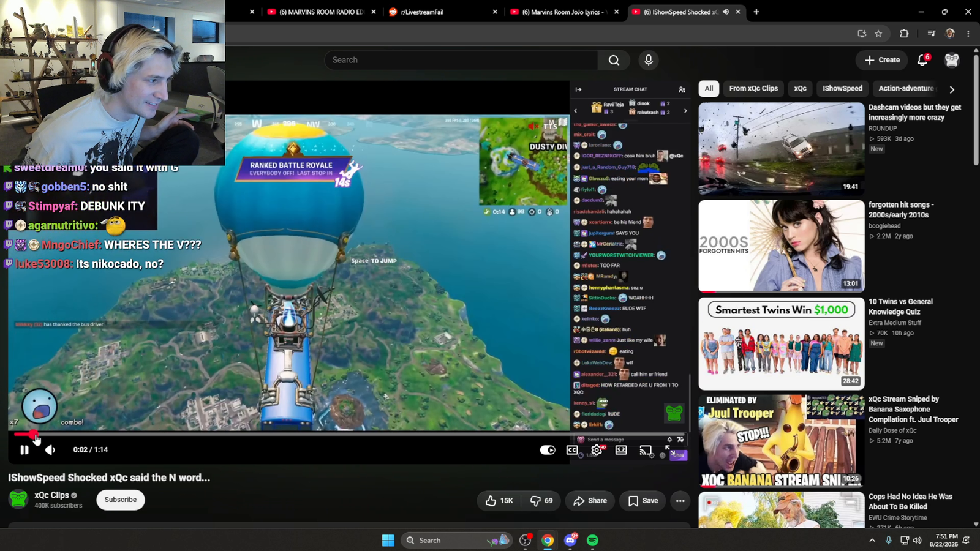Like the video (15K)
This screenshot has width=980, height=551.
coord(499,501)
